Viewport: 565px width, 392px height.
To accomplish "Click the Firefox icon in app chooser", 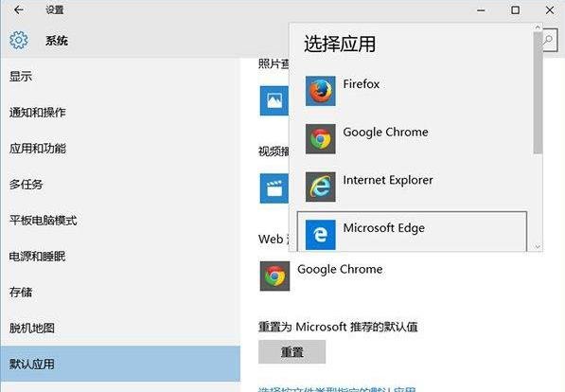I will [x=320, y=91].
